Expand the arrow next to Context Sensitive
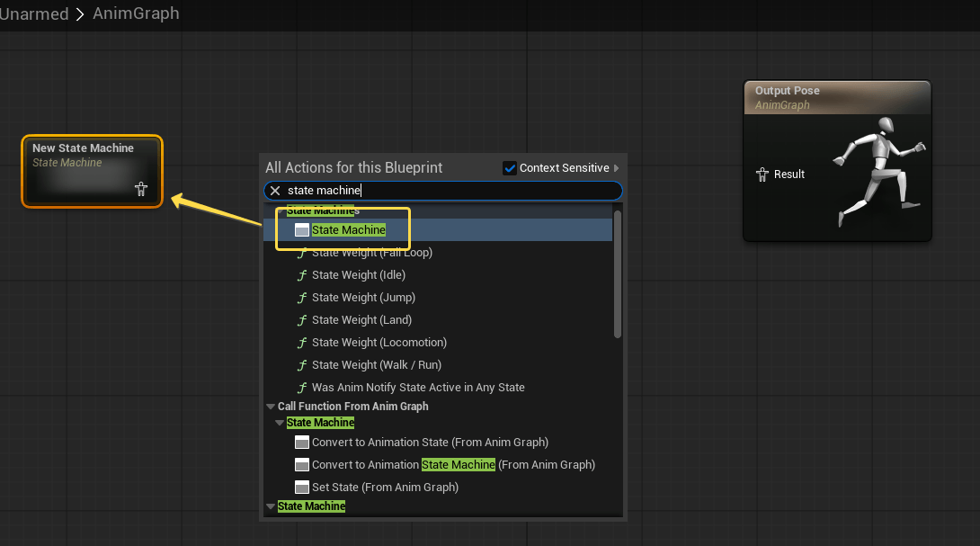Image resolution: width=980 pixels, height=546 pixels. [x=617, y=168]
